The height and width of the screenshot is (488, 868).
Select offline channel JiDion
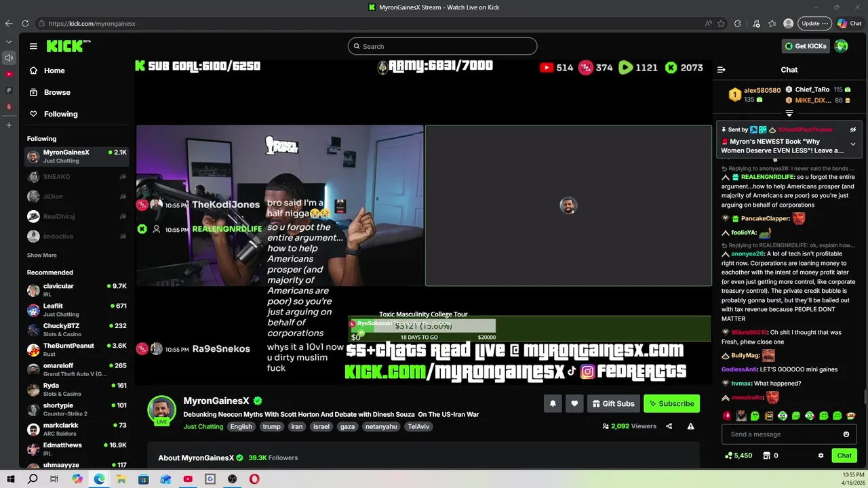[77, 197]
